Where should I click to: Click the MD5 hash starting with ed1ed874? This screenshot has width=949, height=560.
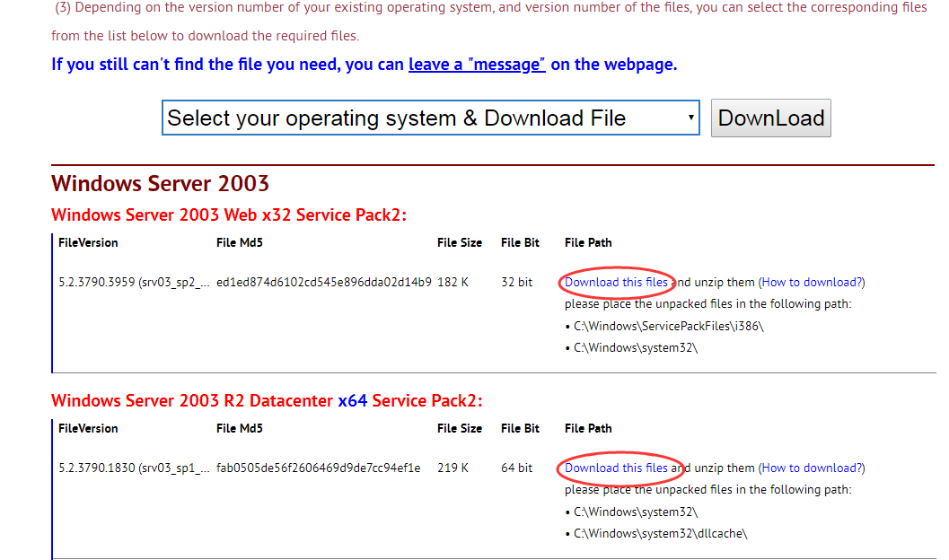(x=323, y=282)
